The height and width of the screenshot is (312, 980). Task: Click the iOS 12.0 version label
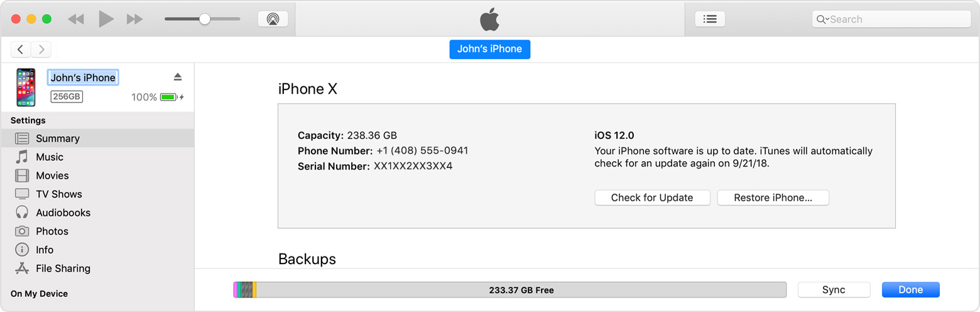[x=614, y=135]
